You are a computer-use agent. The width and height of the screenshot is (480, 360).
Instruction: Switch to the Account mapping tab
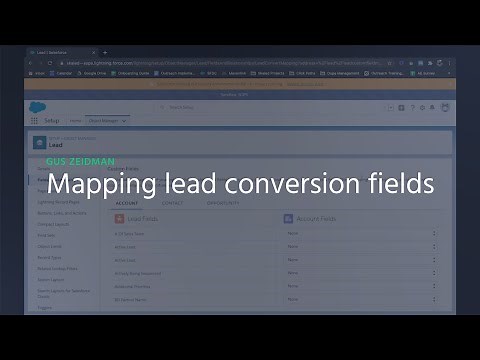pyautogui.click(x=127, y=203)
